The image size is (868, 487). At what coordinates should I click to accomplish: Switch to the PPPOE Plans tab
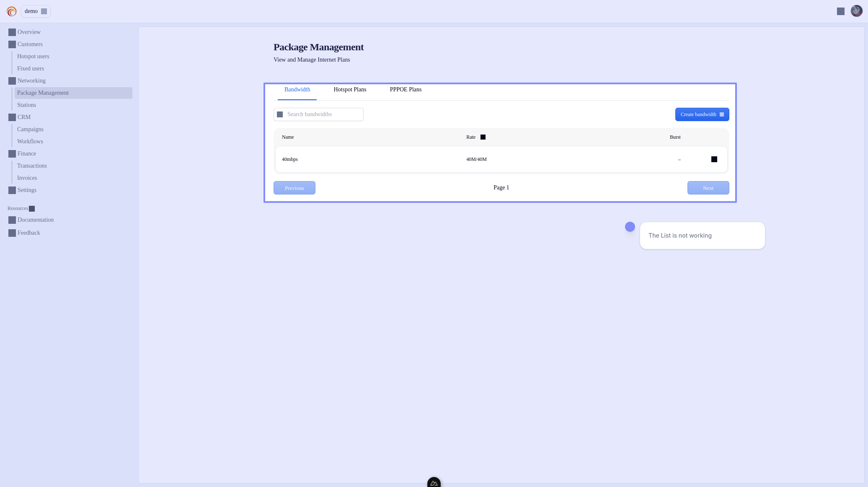click(x=405, y=90)
